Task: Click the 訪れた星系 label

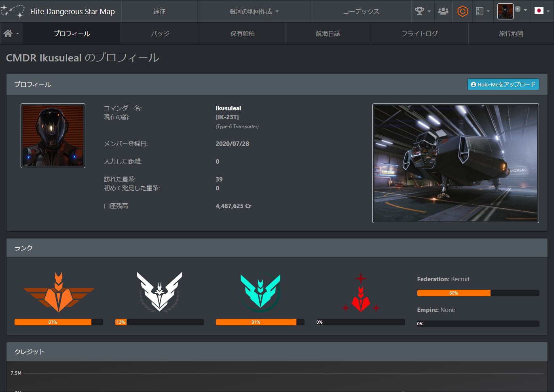Action: 120,179
